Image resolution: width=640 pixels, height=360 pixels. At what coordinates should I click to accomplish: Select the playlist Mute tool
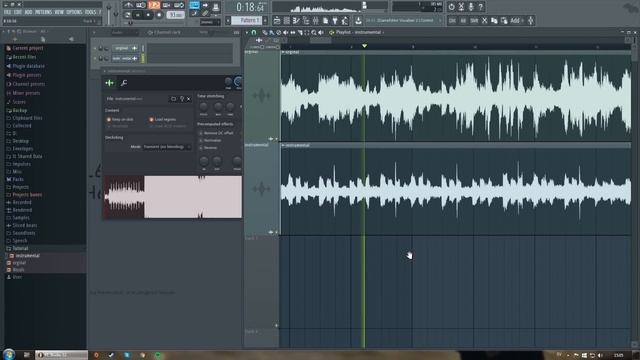click(x=286, y=32)
